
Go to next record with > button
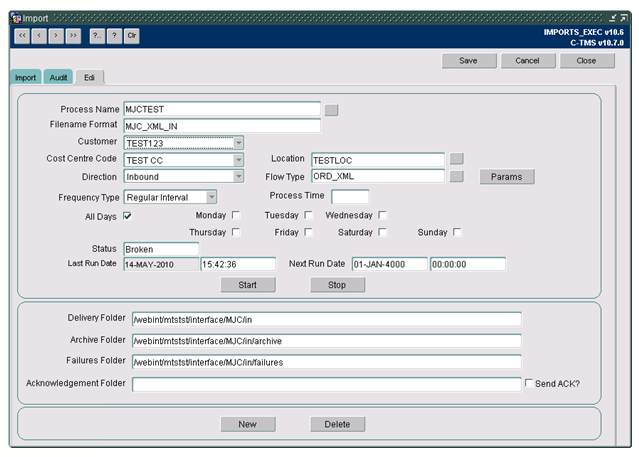point(56,36)
